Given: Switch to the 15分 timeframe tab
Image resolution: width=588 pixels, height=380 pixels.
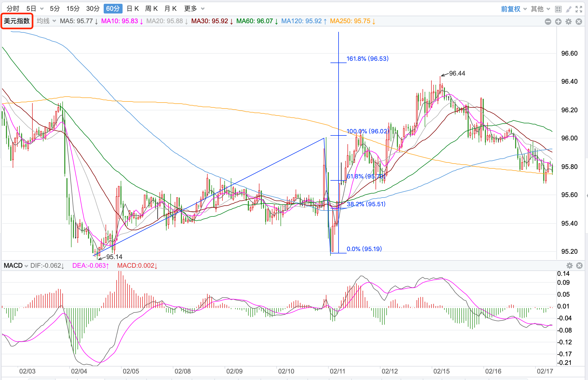Looking at the screenshot, I should pyautogui.click(x=73, y=9).
